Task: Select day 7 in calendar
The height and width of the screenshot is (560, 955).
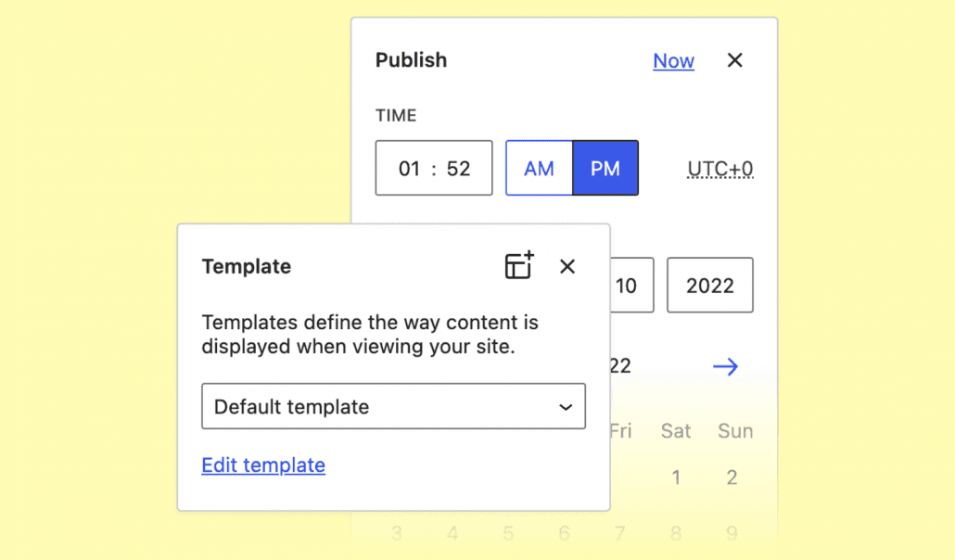Action: (620, 533)
